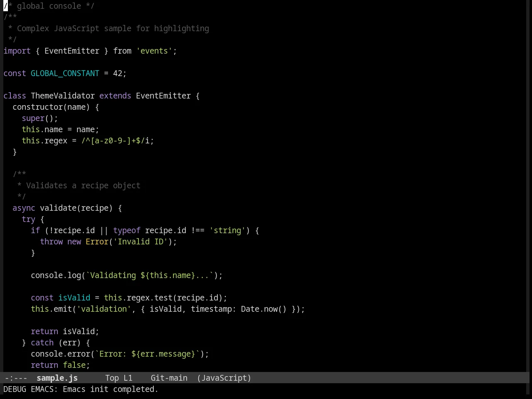The height and width of the screenshot is (399, 532).
Task: Click the 'string' string literal
Action: pos(227,230)
